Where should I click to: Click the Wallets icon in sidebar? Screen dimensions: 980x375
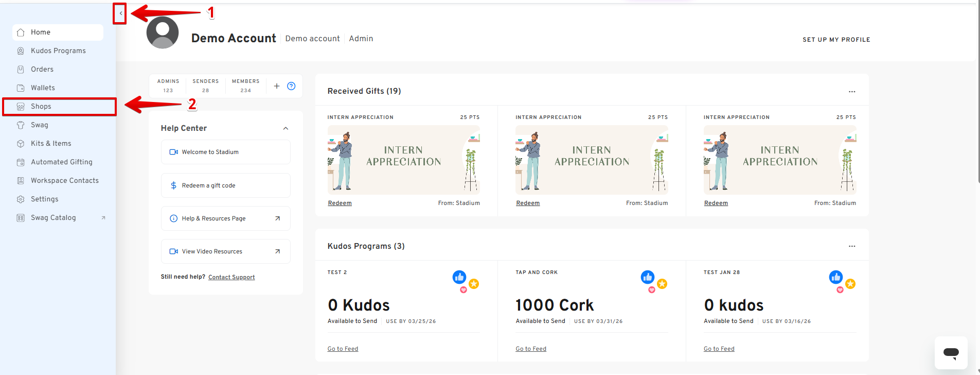(x=21, y=88)
